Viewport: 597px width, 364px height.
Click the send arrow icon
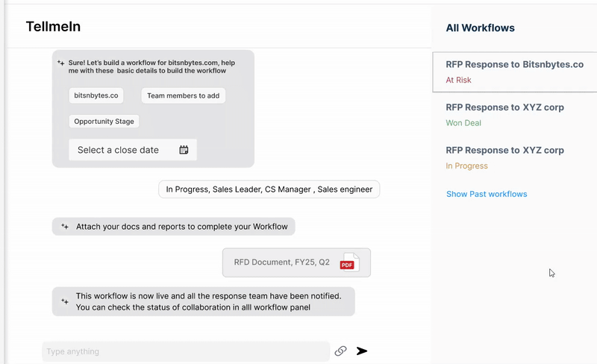coord(362,351)
